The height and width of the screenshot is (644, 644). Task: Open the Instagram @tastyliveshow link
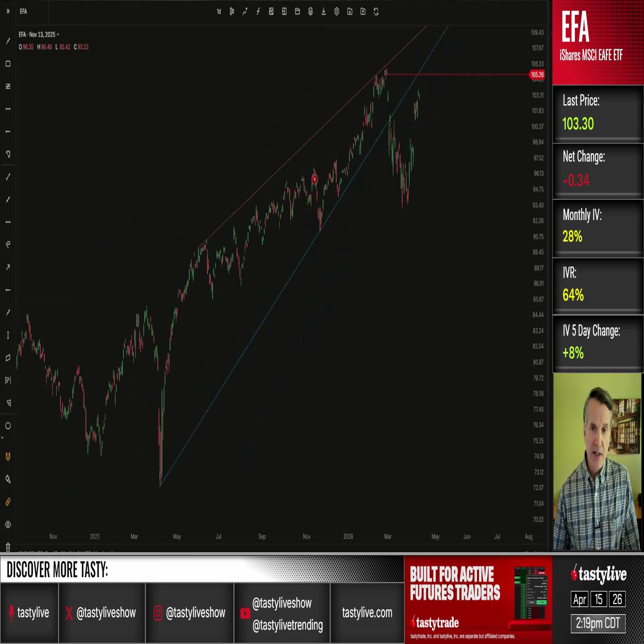pos(189,612)
